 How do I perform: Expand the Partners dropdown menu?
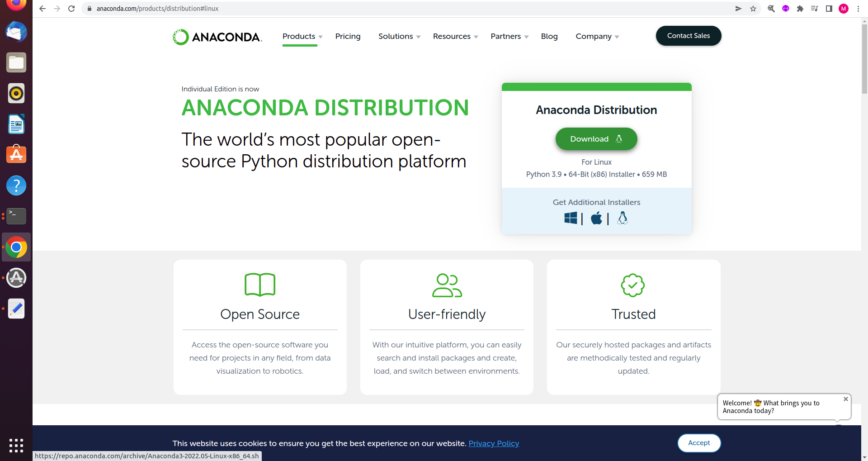tap(509, 36)
